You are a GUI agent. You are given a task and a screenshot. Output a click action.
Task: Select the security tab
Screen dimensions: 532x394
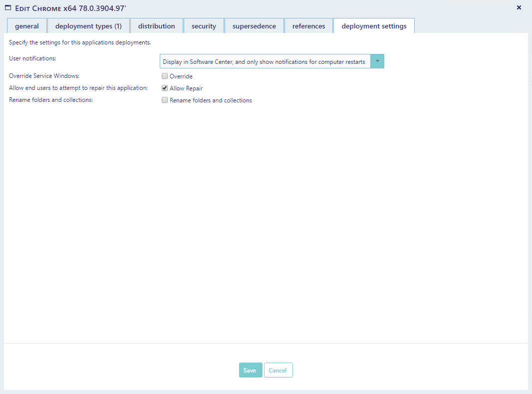pyautogui.click(x=204, y=26)
